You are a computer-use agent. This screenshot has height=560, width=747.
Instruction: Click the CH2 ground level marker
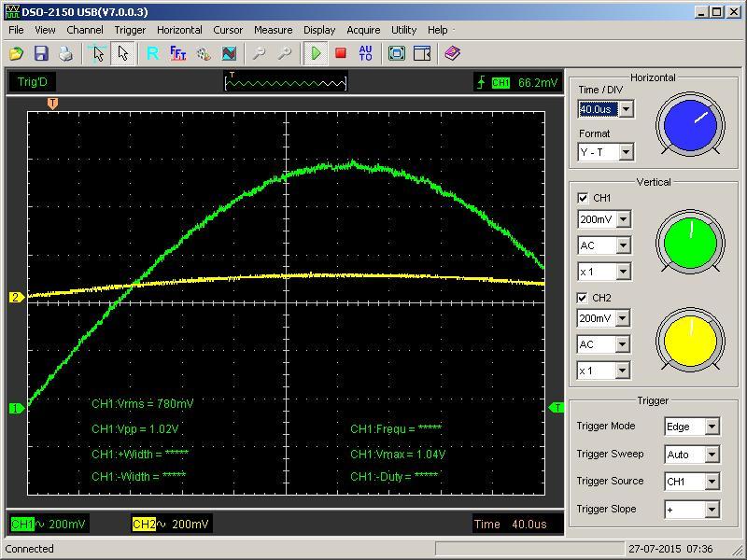click(17, 298)
